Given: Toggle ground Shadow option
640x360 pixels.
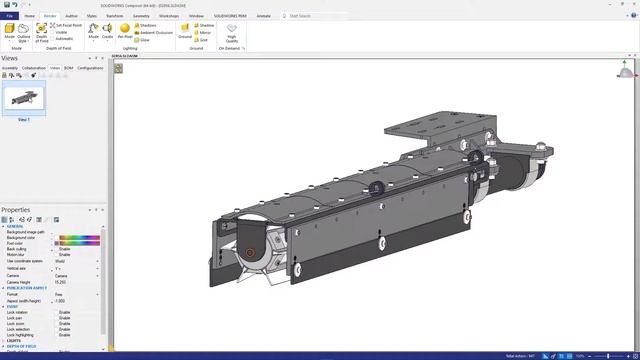Looking at the screenshot, I should pyautogui.click(x=204, y=25).
